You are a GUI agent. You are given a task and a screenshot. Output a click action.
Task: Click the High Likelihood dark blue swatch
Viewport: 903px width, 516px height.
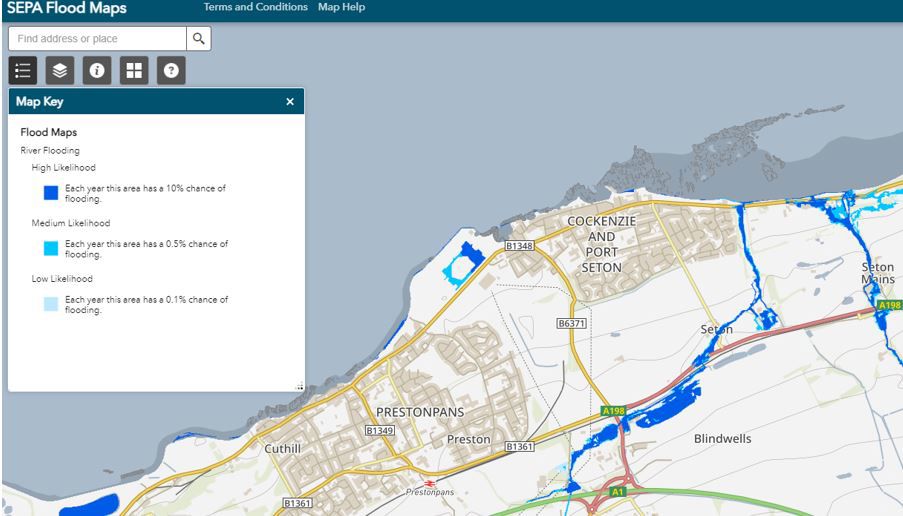(50, 193)
